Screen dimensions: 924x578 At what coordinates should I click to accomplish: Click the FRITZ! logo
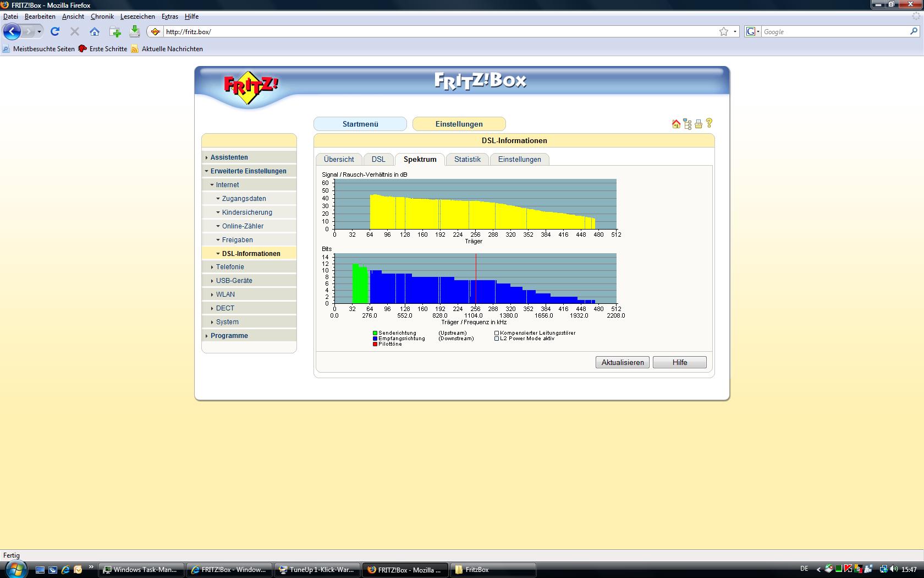(251, 87)
